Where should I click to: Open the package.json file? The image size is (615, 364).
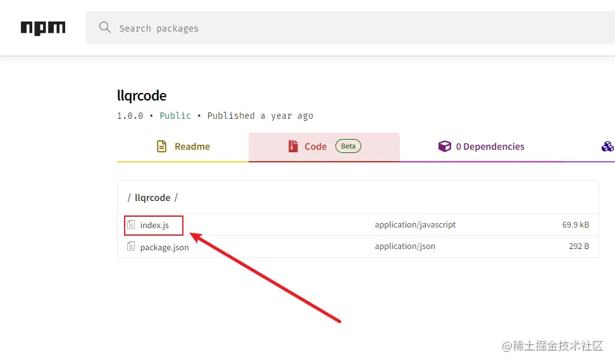coord(165,247)
